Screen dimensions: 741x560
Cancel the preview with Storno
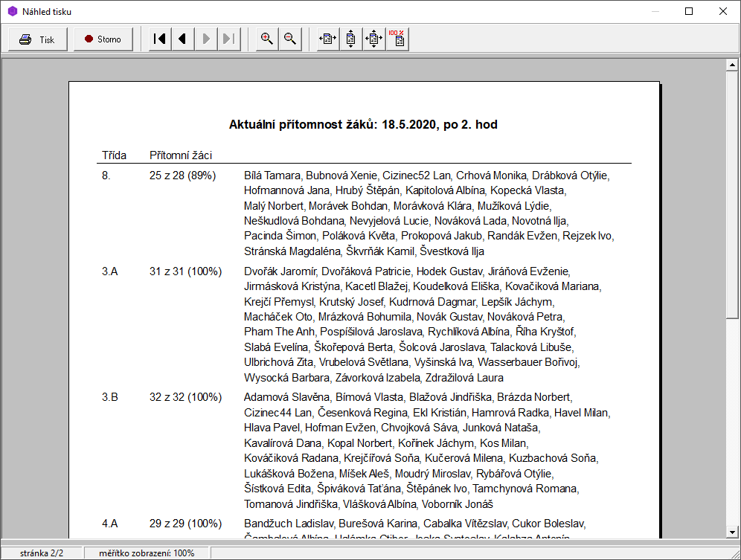coord(103,39)
